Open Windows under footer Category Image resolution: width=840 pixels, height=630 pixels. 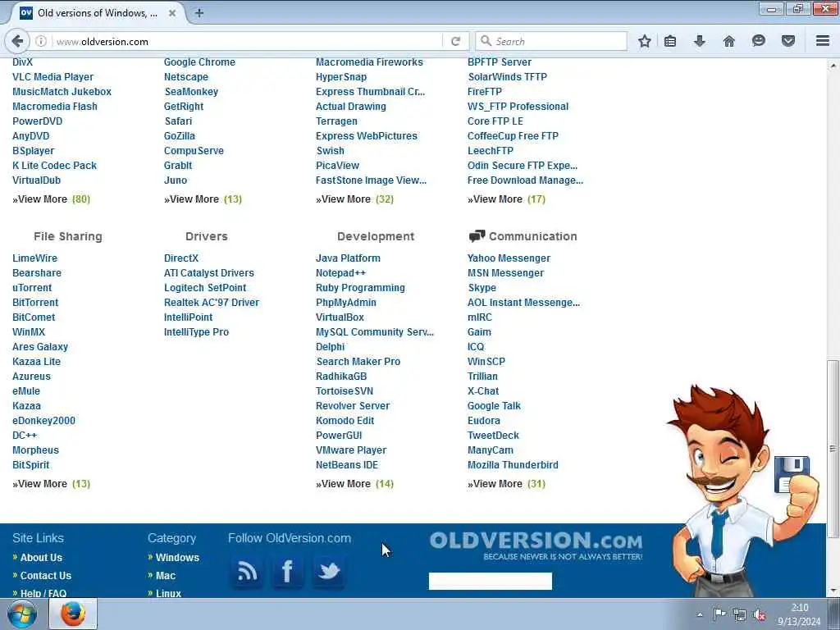[177, 558]
